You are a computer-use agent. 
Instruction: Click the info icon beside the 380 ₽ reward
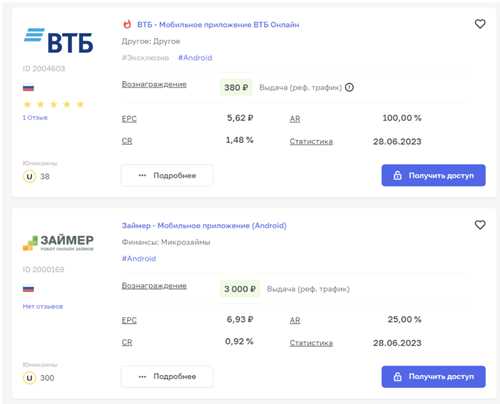349,87
